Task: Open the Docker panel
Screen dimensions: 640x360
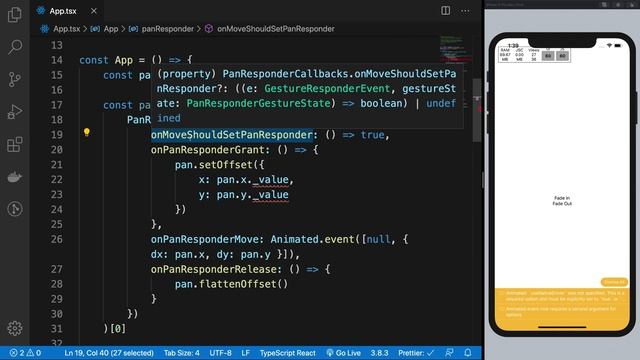Action: coord(15,177)
